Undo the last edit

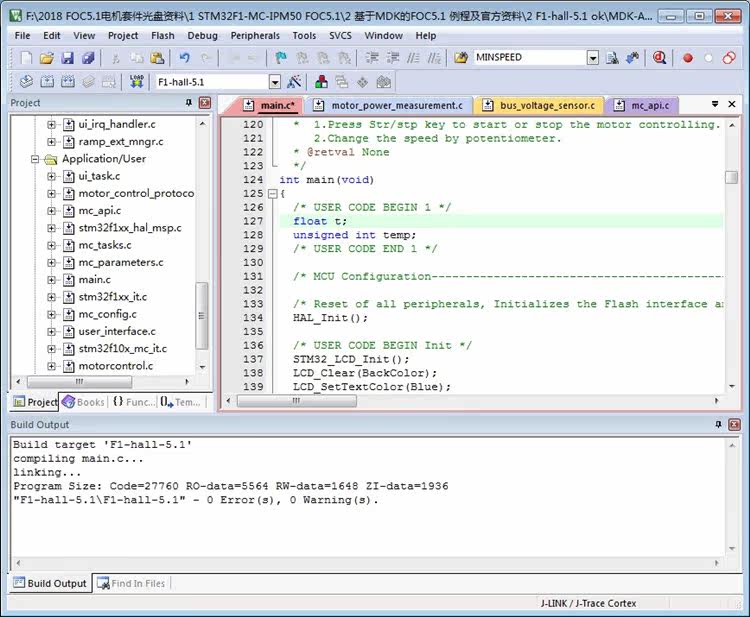184,58
